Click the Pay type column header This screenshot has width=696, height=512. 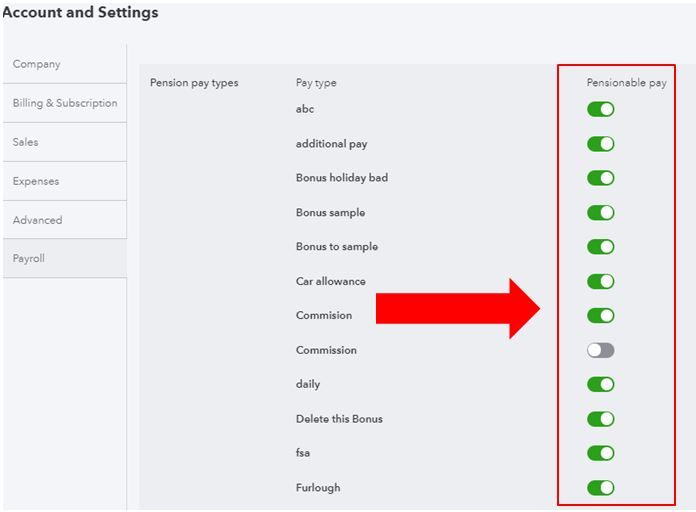tap(316, 83)
